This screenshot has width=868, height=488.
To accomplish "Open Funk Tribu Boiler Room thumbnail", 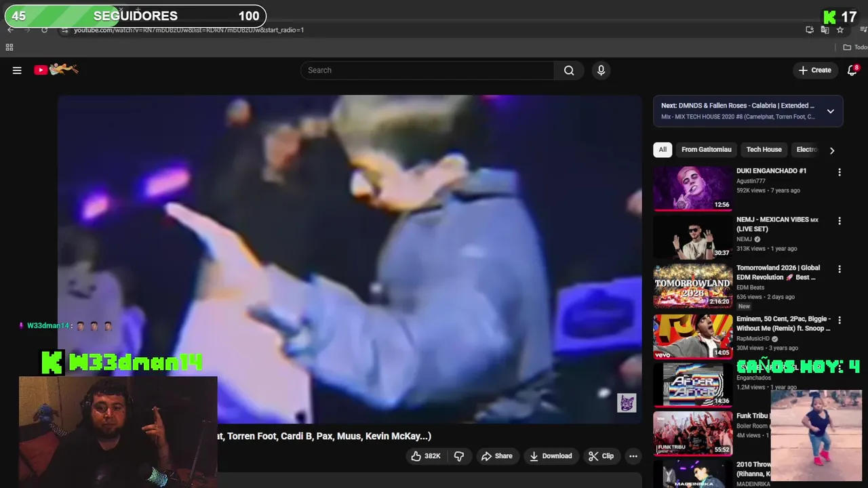I will pyautogui.click(x=692, y=434).
